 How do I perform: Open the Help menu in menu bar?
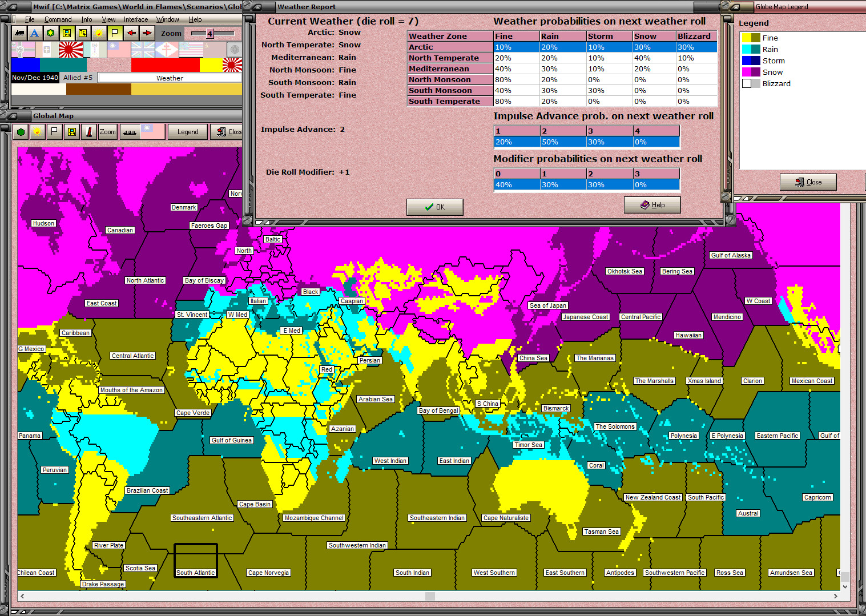tap(195, 19)
